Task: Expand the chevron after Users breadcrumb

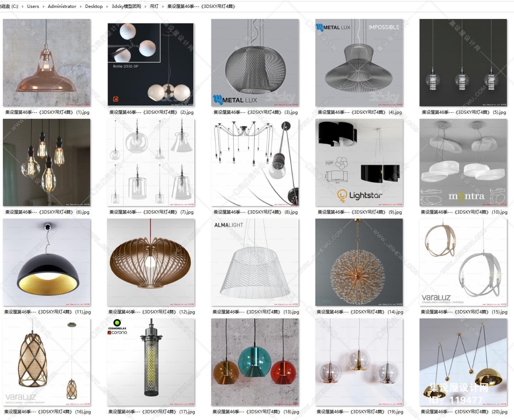Action: tap(43, 6)
